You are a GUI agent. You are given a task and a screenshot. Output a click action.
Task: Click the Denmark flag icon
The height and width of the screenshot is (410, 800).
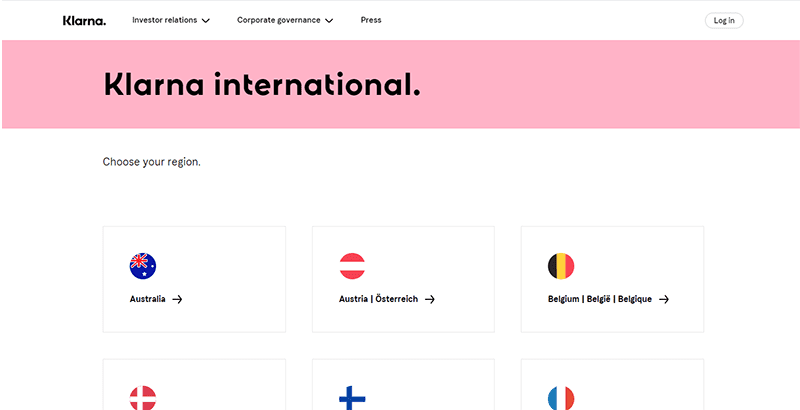click(143, 398)
